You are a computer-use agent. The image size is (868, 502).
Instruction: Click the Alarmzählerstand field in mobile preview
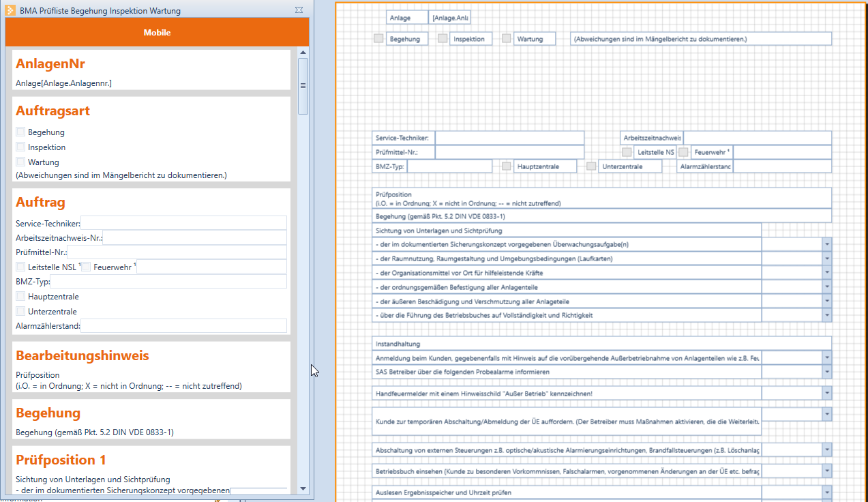point(183,326)
